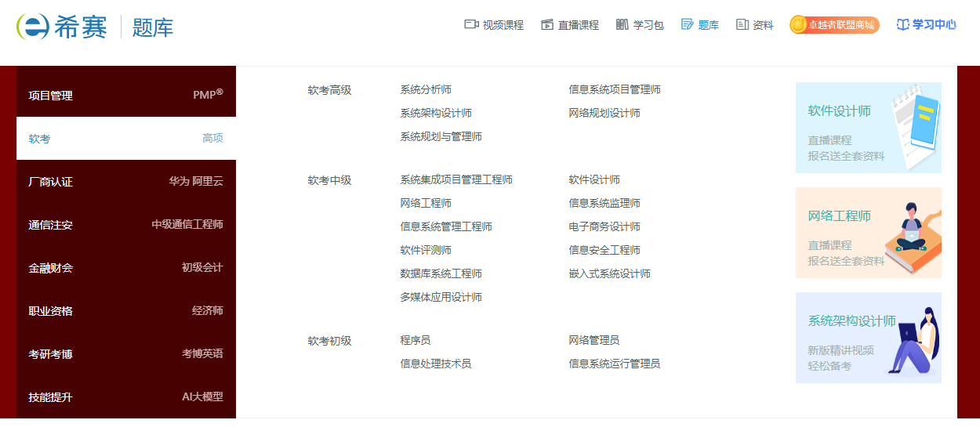This screenshot has height=438, width=980.
Task: Click the live broadcast icon beside 直播课程
Action: click(547, 24)
